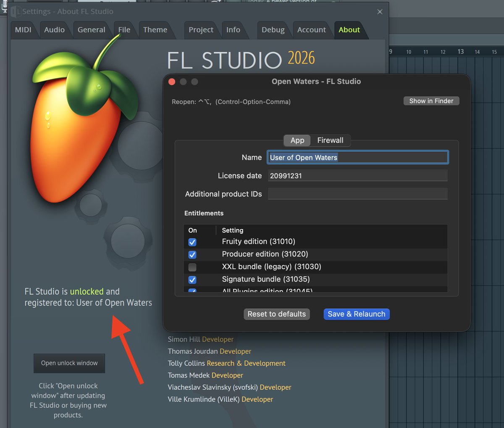Click Save & Relaunch button
Screen dimensions: 504x428
[x=357, y=314]
